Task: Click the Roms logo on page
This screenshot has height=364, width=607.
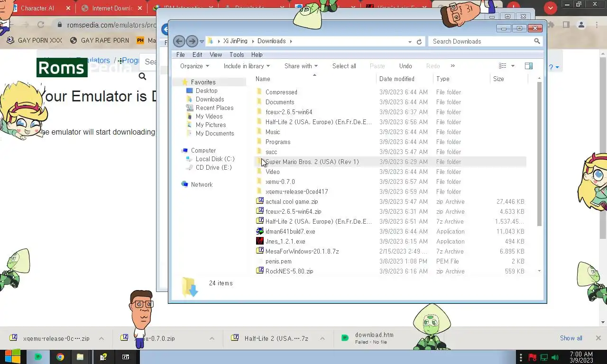Action: pos(62,68)
